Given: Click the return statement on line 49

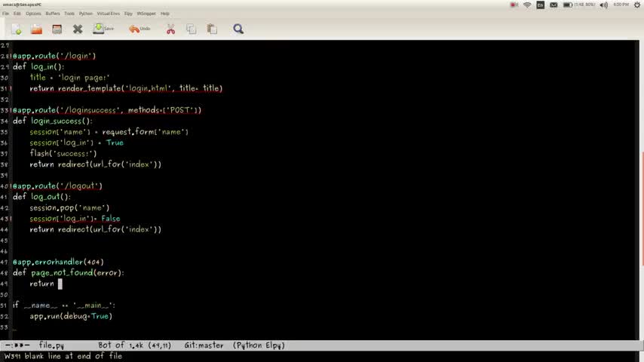Looking at the screenshot, I should tap(42, 284).
